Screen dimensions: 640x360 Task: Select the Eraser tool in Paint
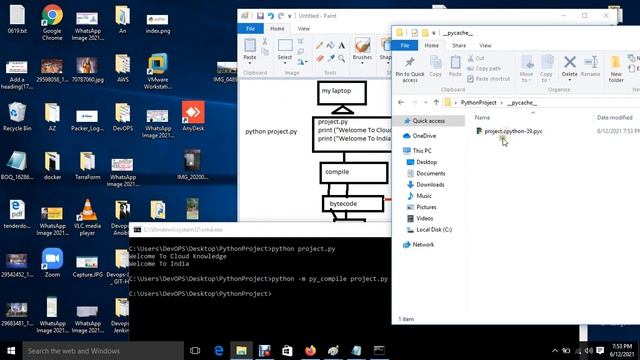(319, 59)
